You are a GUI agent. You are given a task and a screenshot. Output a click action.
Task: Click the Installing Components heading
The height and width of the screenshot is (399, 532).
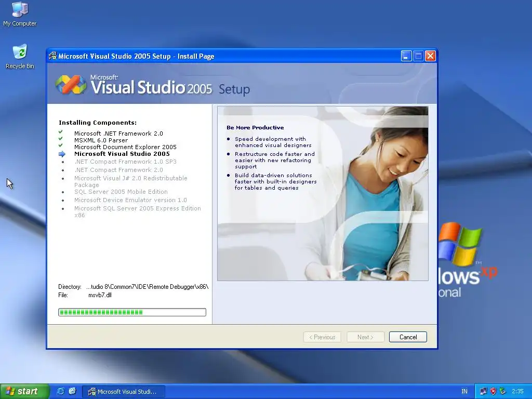point(98,123)
